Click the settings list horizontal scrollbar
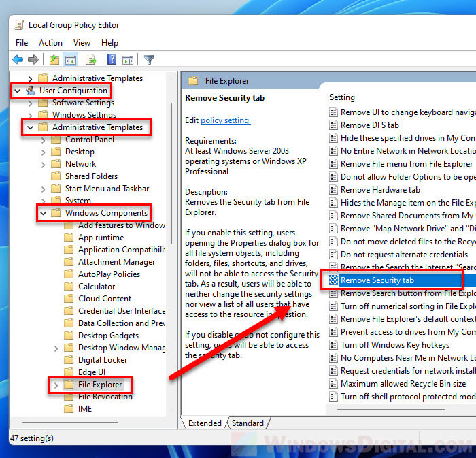 click(x=391, y=410)
